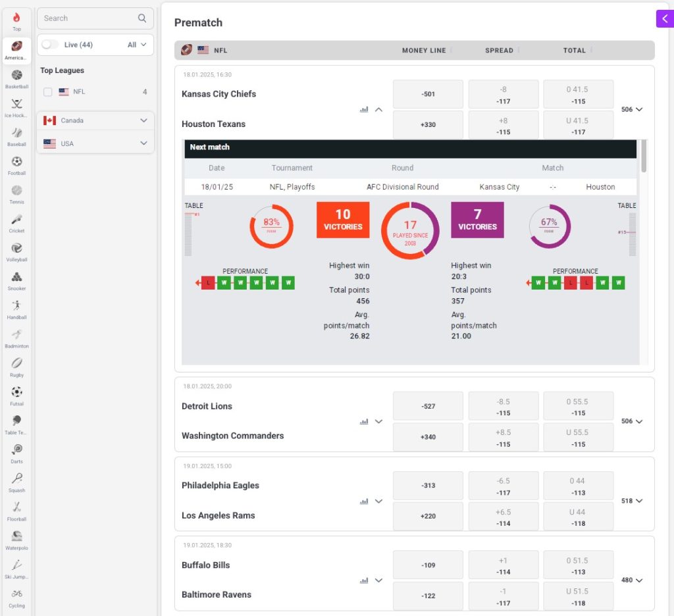Expand Eagles vs Rams match details
674x616 pixels.
coord(378,501)
